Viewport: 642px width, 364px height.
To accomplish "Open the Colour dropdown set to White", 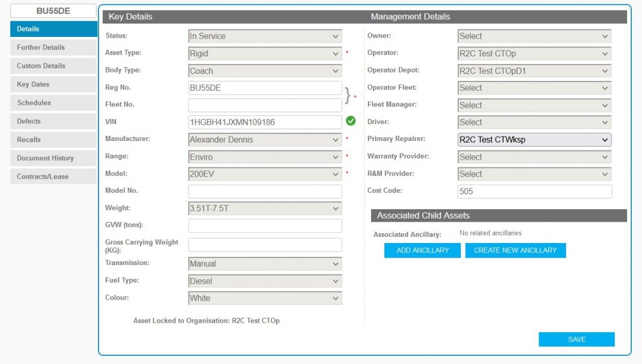I will [265, 298].
